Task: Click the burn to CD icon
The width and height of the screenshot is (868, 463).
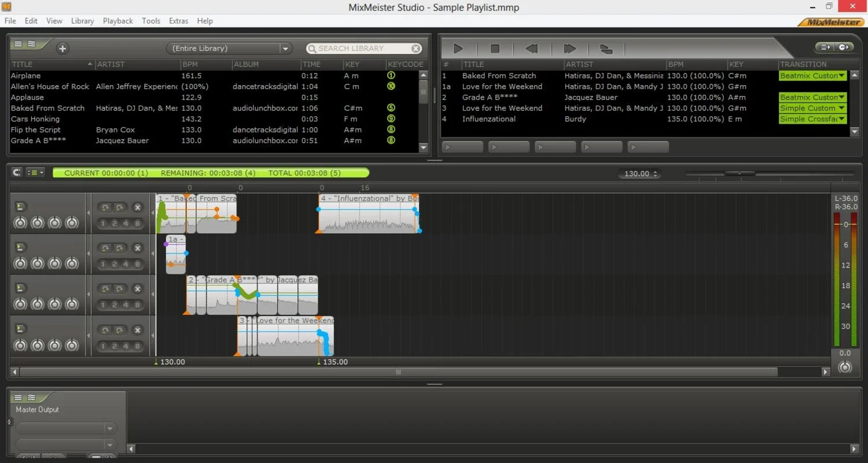Action: pos(844,47)
